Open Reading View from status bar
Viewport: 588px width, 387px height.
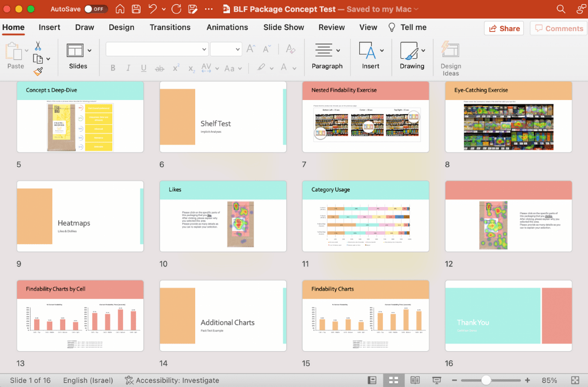pyautogui.click(x=415, y=381)
